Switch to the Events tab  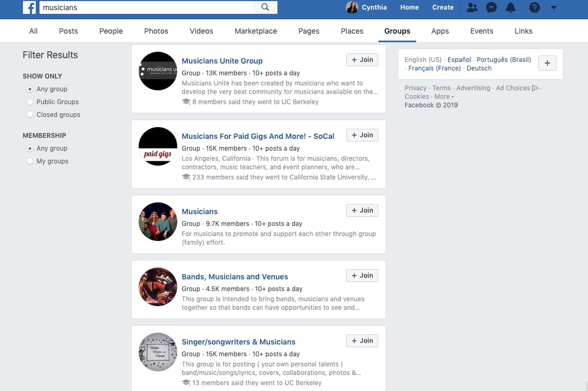(481, 31)
